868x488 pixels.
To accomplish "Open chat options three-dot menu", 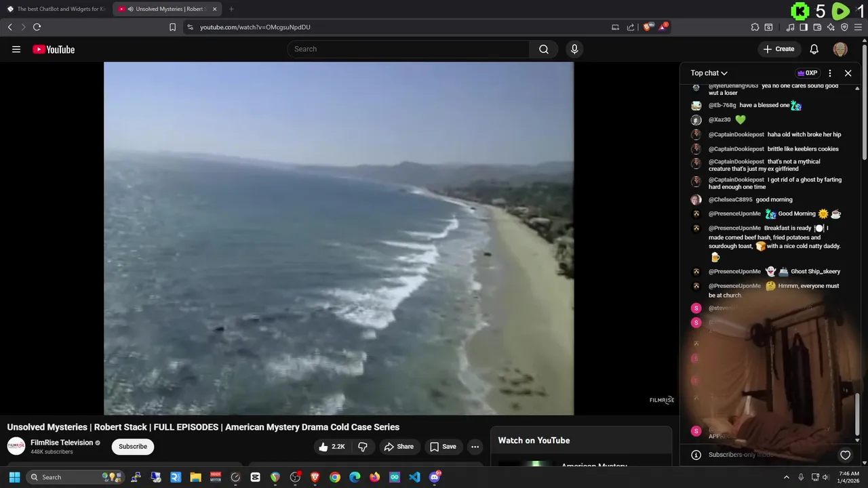I will point(830,73).
